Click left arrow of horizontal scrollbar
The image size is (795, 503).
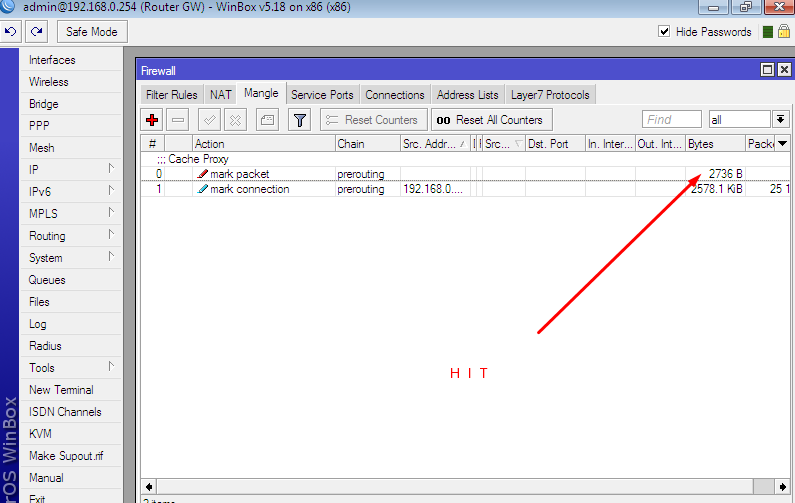pos(149,487)
